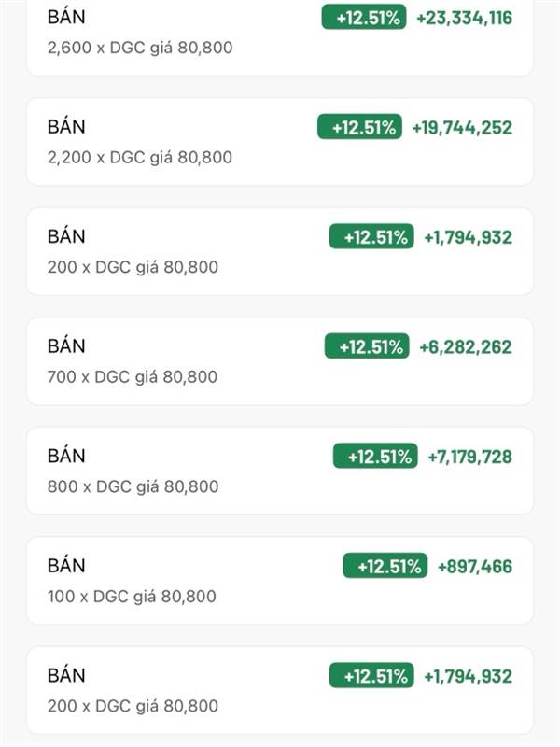Viewport: 560px width, 747px height.
Task: Tap the BÁN label of the 800 DGC order
Action: pyautogui.click(x=66, y=457)
